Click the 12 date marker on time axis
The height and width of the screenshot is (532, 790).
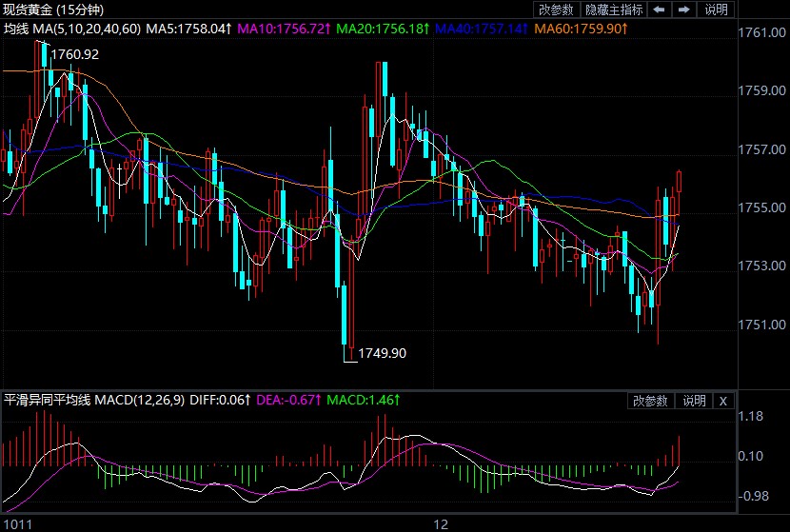point(441,524)
